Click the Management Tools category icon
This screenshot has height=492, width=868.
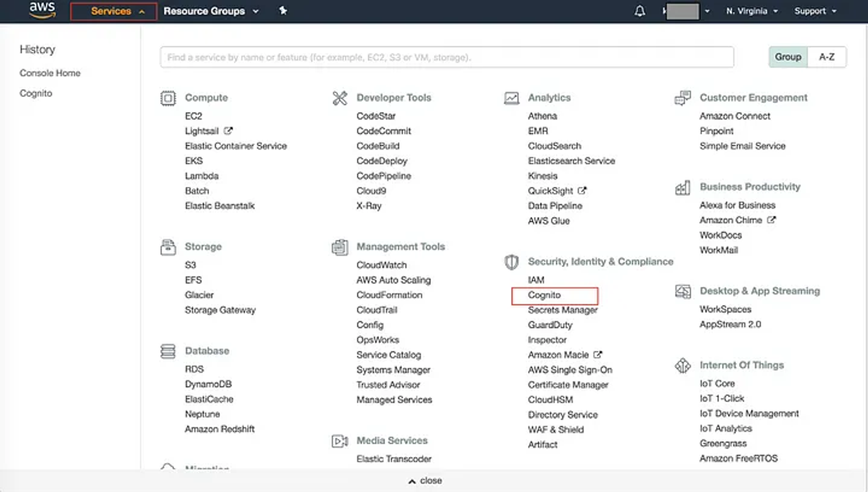pos(340,247)
